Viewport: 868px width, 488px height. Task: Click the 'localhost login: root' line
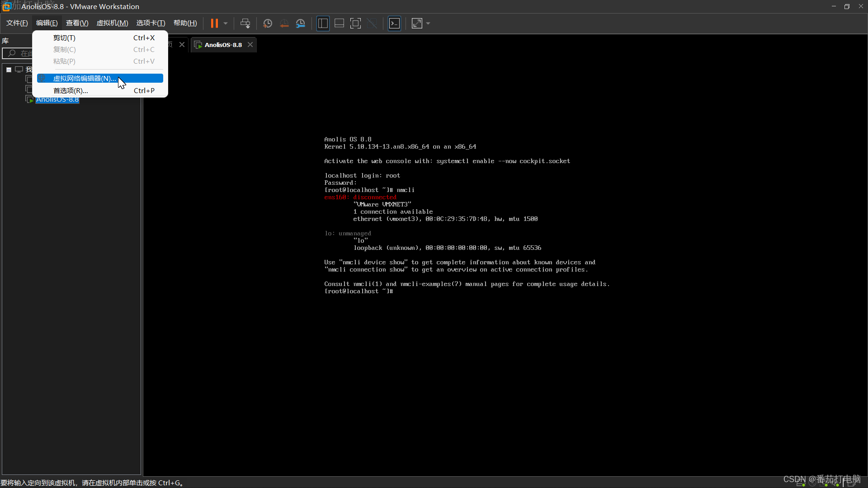(x=362, y=176)
